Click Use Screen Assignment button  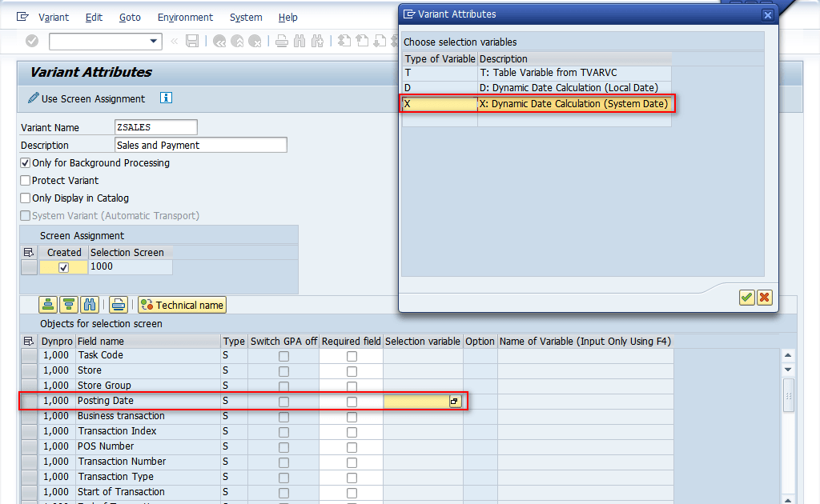pos(86,99)
